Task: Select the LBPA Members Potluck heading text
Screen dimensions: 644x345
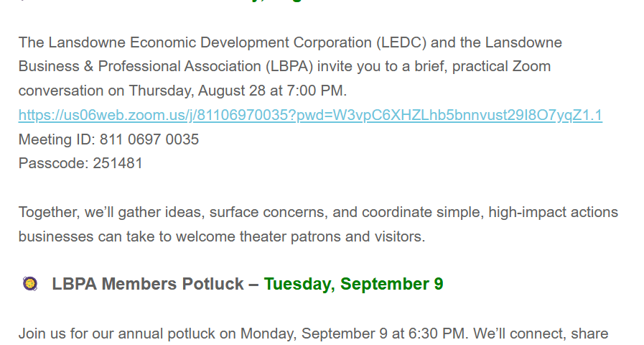Action: pos(147,284)
